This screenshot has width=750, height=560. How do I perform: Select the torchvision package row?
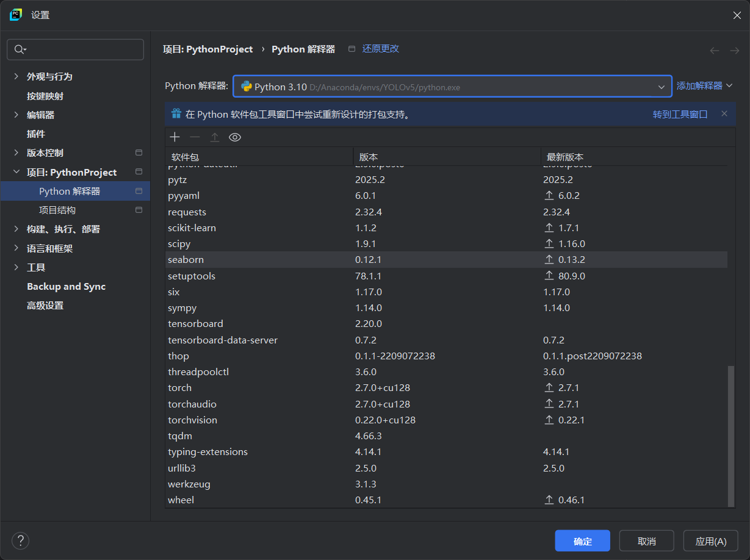(446, 420)
